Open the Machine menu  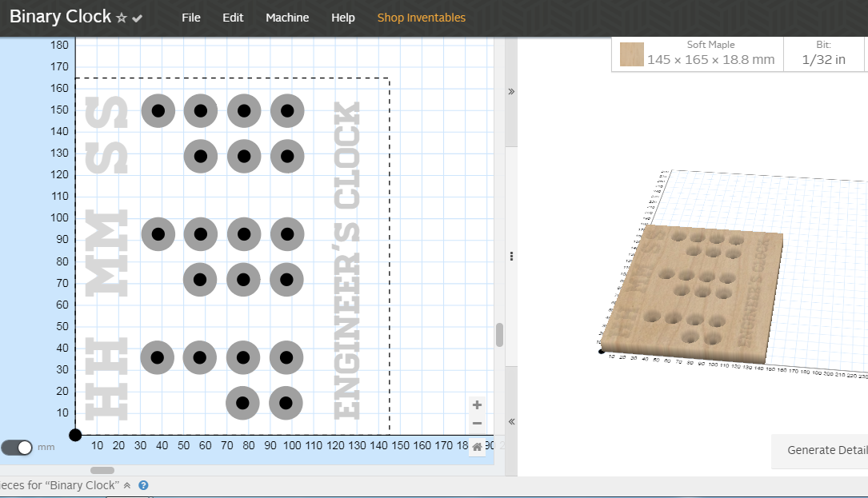287,17
